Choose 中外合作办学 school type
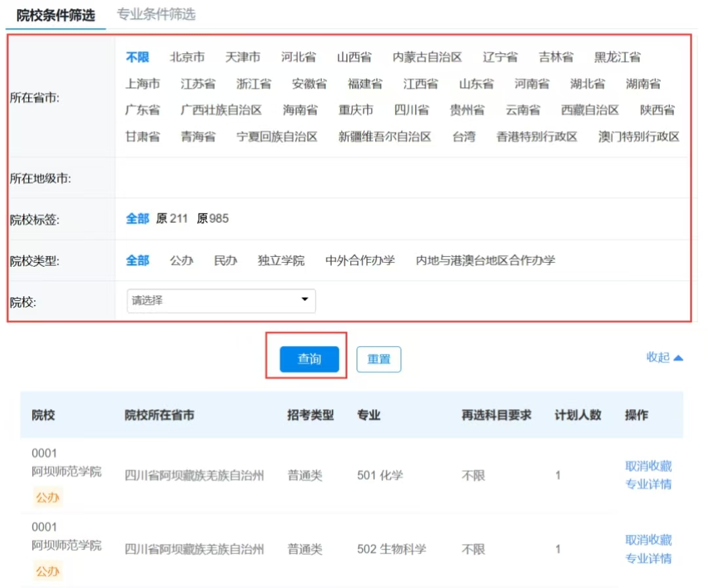708x588 pixels. coord(360,260)
